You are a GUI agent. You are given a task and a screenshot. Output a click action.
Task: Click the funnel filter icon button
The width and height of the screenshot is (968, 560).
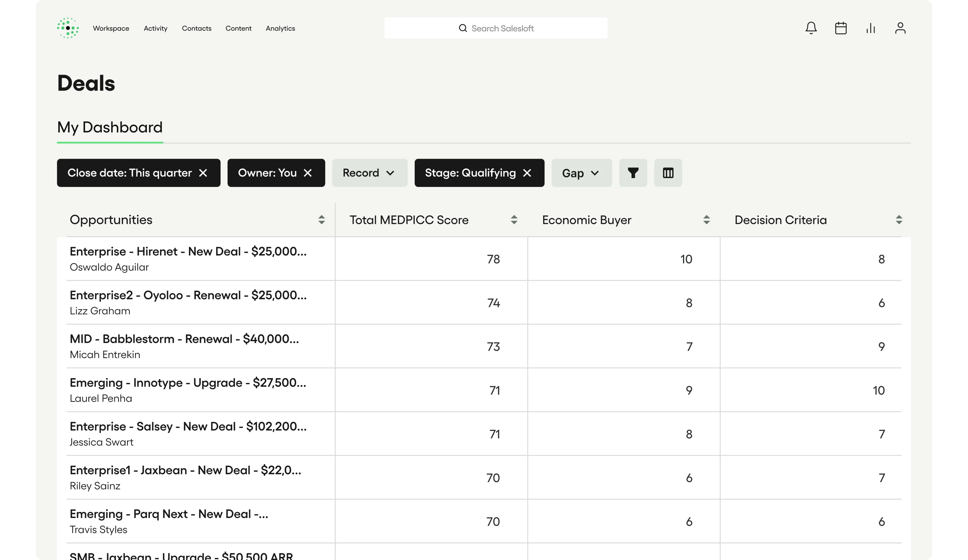point(633,173)
